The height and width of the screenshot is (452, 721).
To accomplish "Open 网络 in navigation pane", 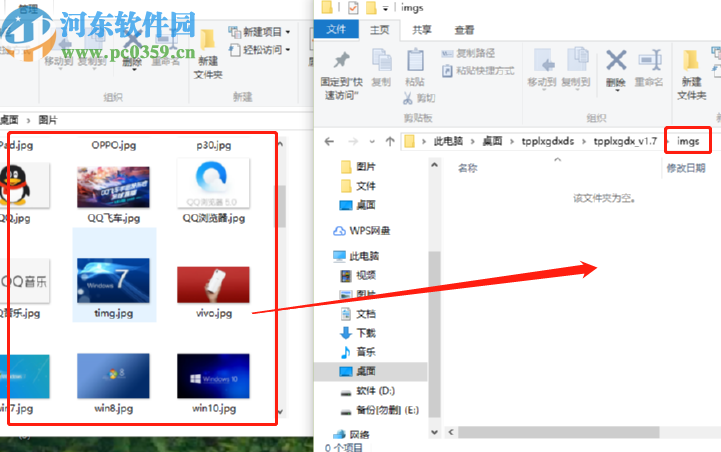I will (x=351, y=435).
